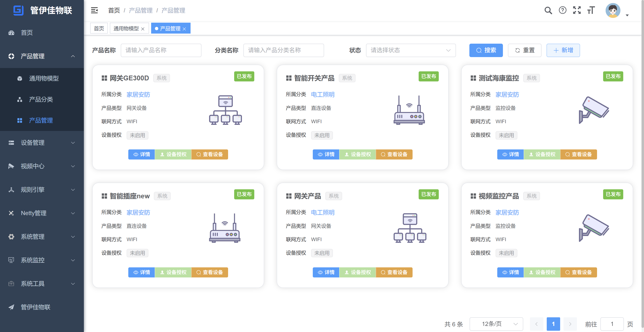Viewport: 644px width, 332px height.
Task: Click the 搜索 search button
Action: [486, 50]
